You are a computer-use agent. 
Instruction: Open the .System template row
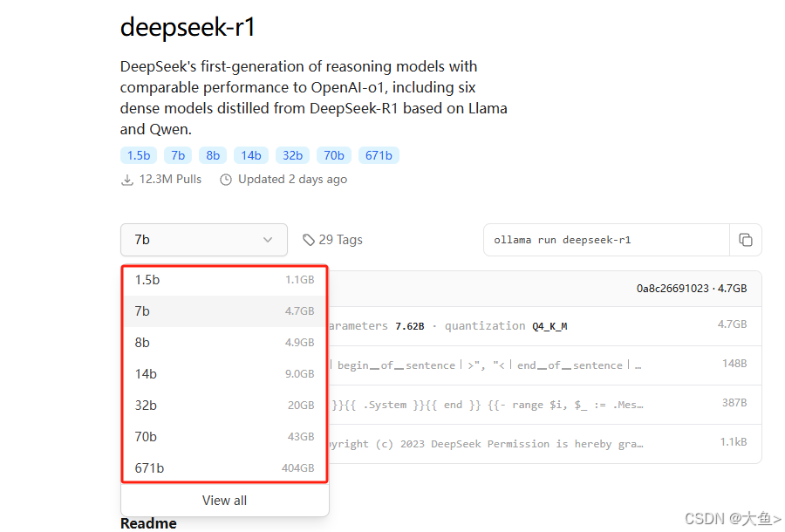[x=545, y=405]
